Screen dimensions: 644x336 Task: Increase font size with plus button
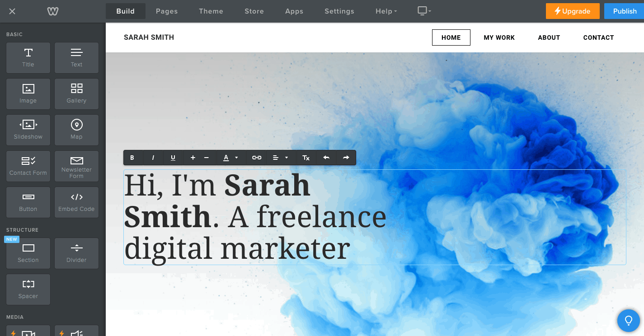(x=193, y=158)
